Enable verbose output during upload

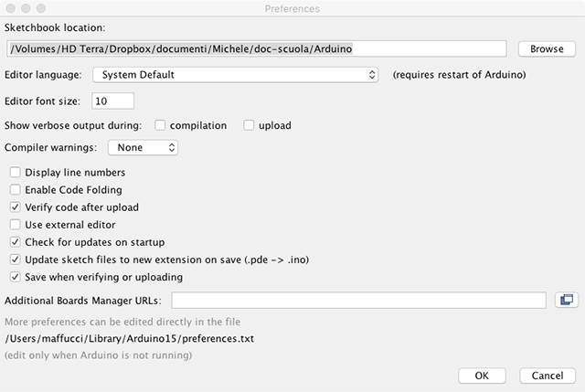(x=249, y=125)
